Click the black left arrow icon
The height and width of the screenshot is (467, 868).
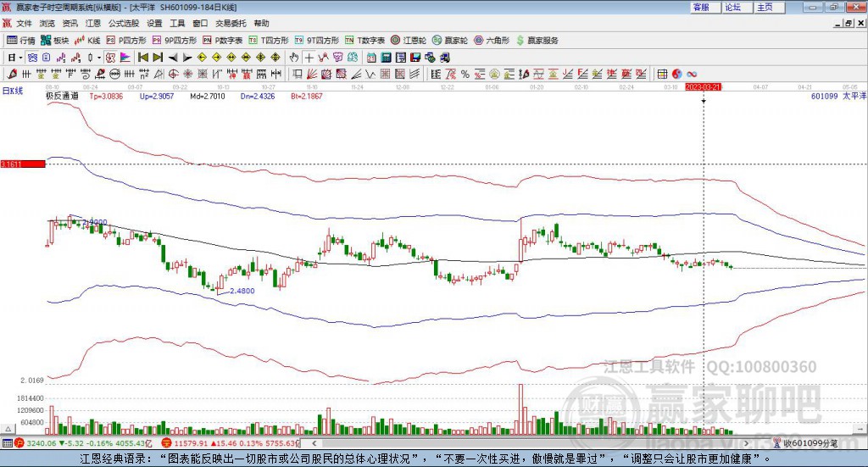(173, 58)
